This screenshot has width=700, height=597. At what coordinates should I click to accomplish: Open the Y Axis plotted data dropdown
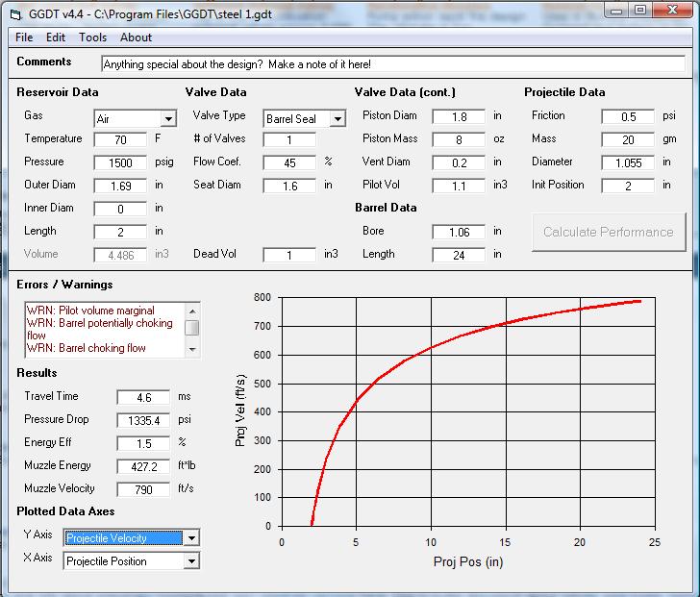[192, 538]
